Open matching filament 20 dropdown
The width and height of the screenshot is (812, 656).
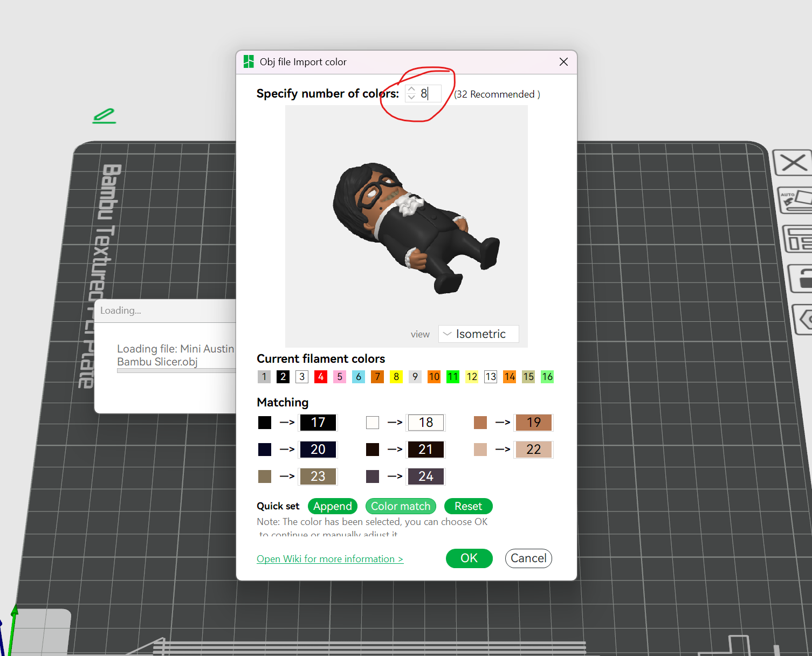[318, 450]
